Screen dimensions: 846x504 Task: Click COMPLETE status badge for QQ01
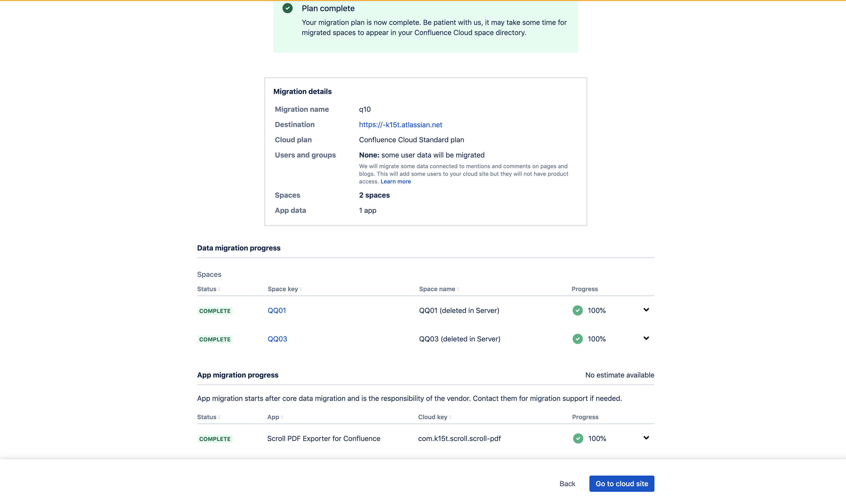(215, 311)
